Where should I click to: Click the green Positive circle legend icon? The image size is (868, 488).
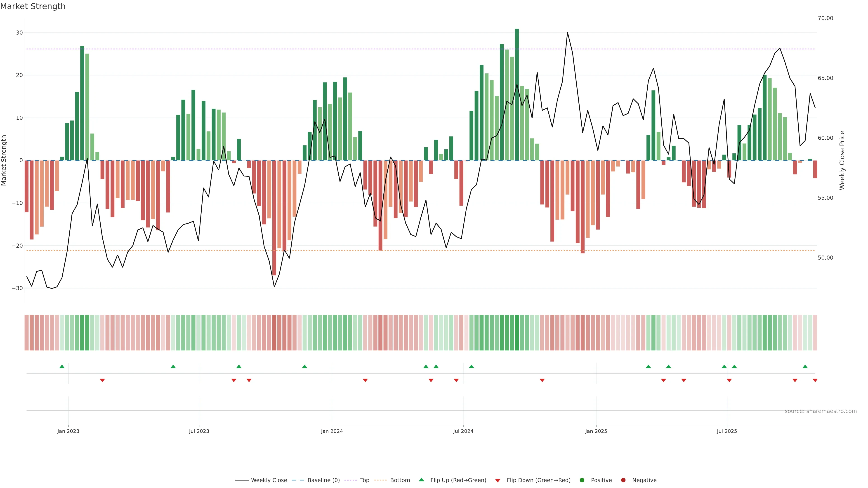(582, 480)
